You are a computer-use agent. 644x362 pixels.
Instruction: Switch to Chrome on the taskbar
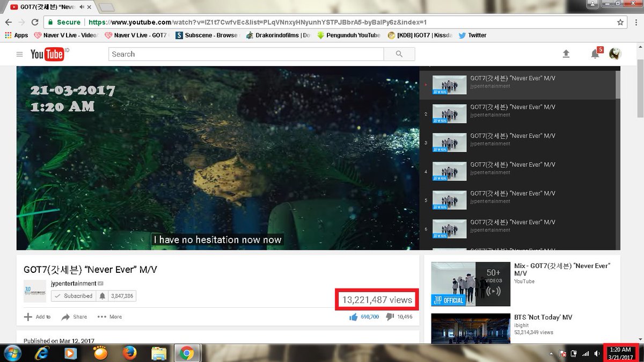186,353
